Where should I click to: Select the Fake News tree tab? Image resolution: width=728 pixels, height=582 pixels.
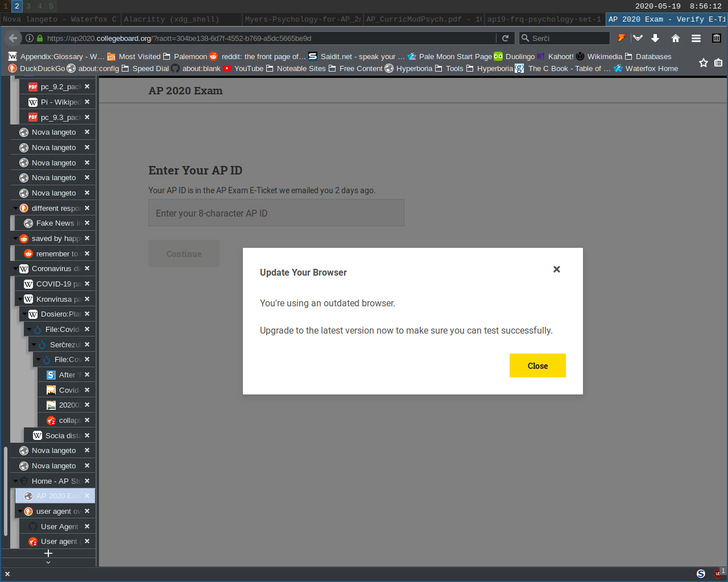coord(55,223)
